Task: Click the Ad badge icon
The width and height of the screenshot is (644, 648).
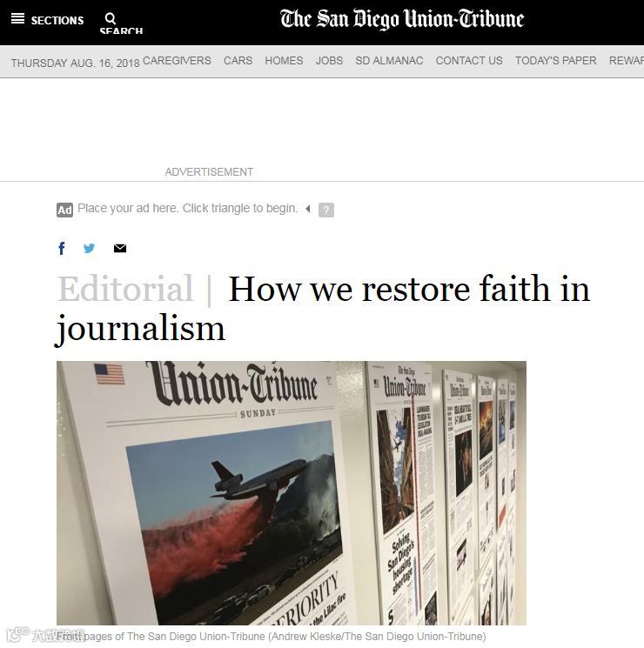Action: 64,210
